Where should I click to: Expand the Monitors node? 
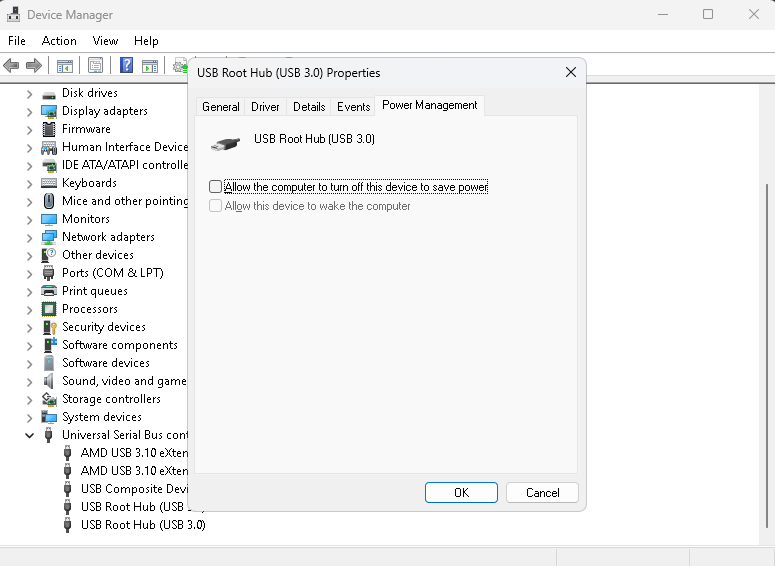coord(30,220)
